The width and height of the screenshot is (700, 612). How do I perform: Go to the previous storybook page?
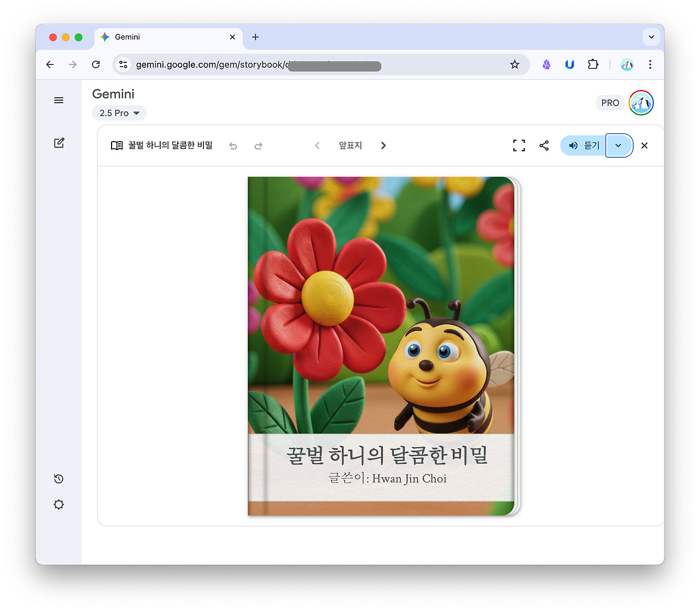[x=317, y=146]
